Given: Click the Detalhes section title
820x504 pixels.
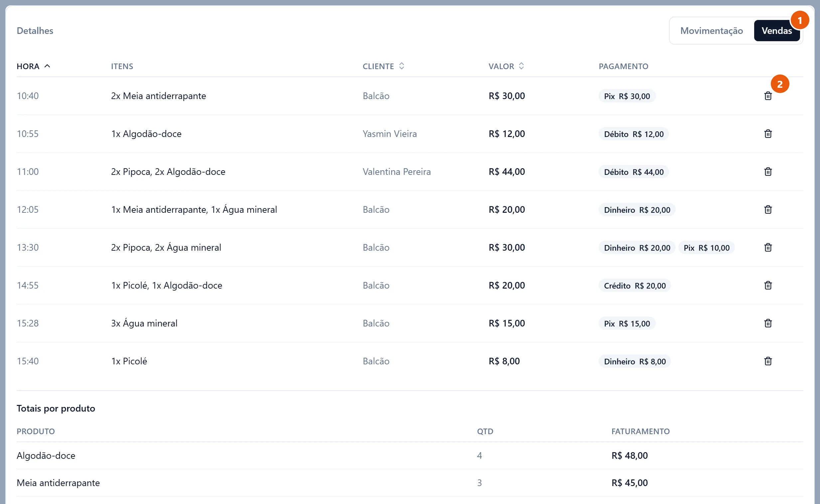Looking at the screenshot, I should point(35,31).
